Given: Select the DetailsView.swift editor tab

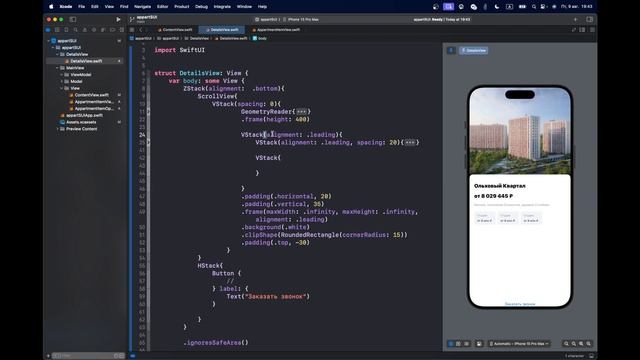Looking at the screenshot, I should coord(222,30).
